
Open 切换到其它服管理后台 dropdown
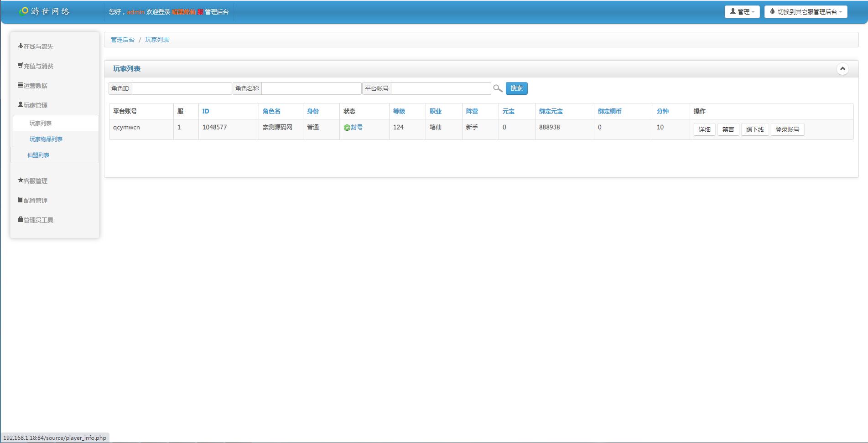click(806, 12)
